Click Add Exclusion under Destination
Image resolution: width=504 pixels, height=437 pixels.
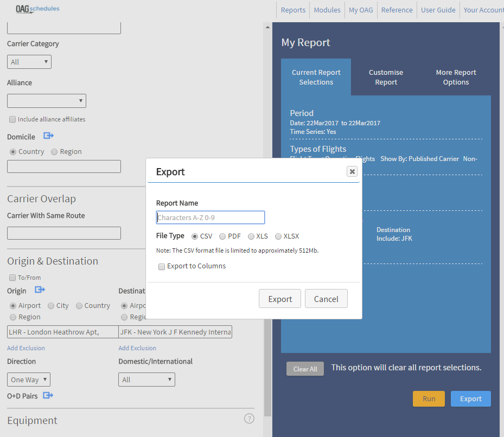[x=137, y=348]
